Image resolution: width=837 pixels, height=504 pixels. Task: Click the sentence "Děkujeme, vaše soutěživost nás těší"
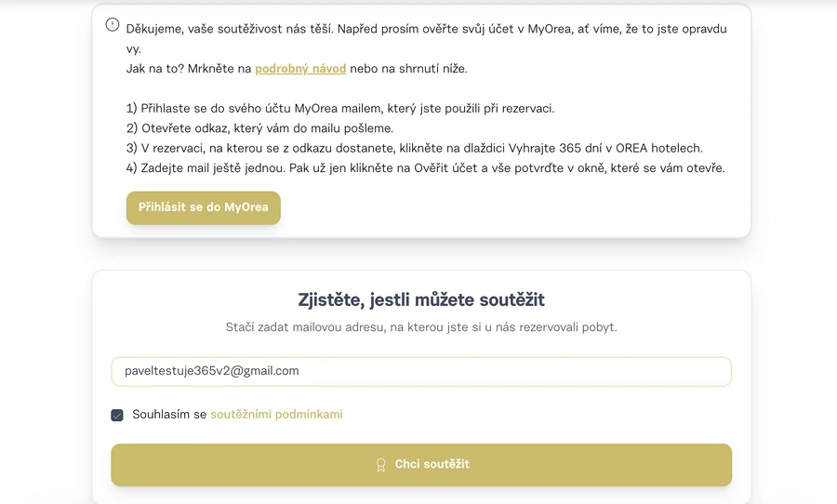[229, 29]
